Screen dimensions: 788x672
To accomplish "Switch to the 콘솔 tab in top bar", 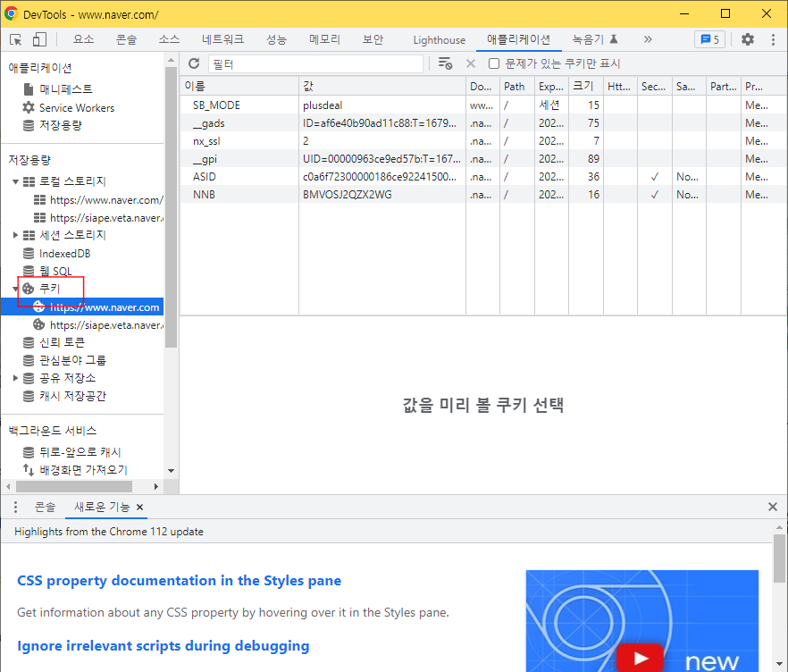I will click(x=126, y=39).
